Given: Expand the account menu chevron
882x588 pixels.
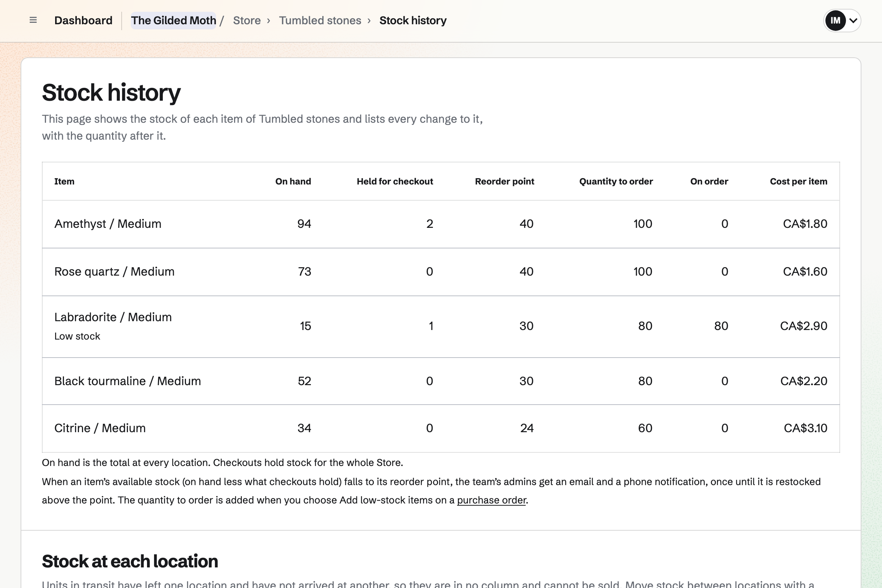Looking at the screenshot, I should (853, 20).
